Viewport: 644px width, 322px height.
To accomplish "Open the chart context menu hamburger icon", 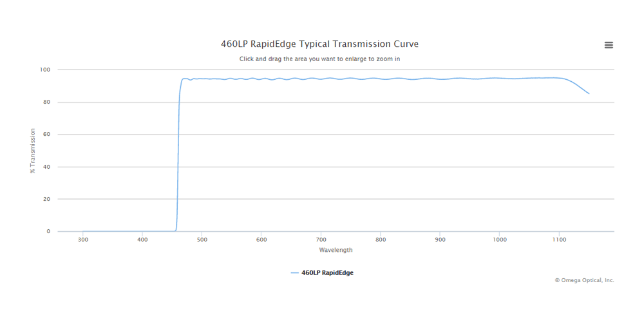I will 609,45.
